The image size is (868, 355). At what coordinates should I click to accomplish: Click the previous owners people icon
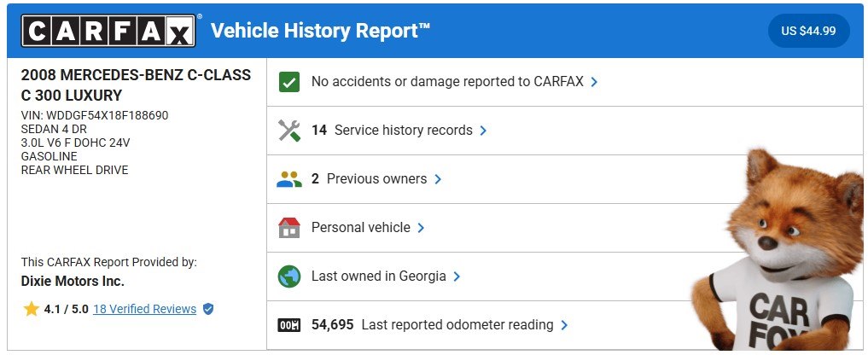(x=289, y=179)
